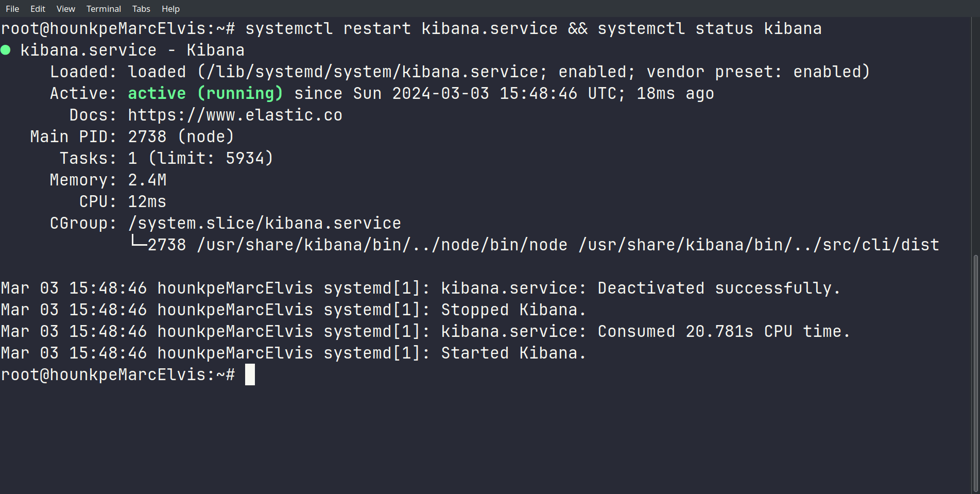Viewport: 980px width, 494px height.
Task: Open the Tabs menu
Action: click(141, 9)
